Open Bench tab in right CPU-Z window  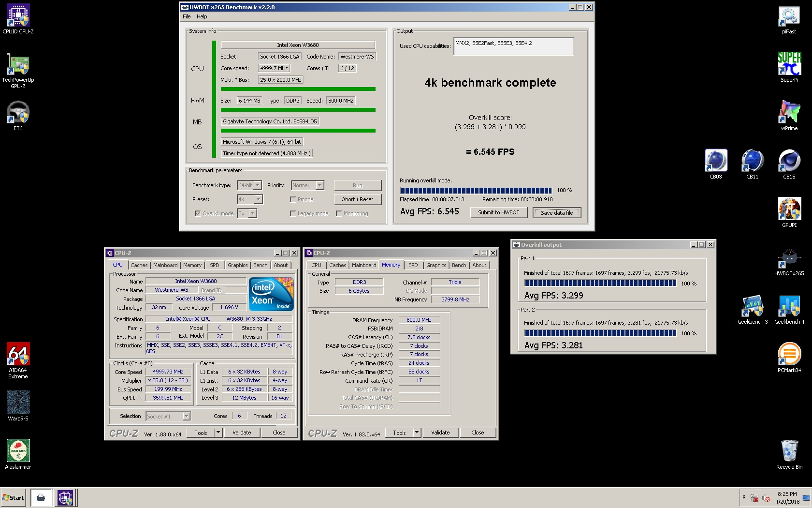coord(459,265)
